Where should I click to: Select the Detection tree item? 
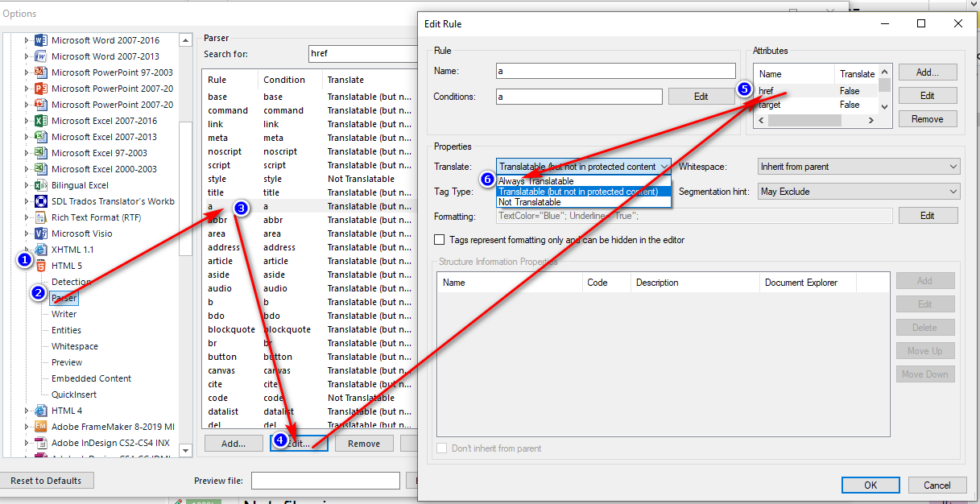click(x=71, y=282)
